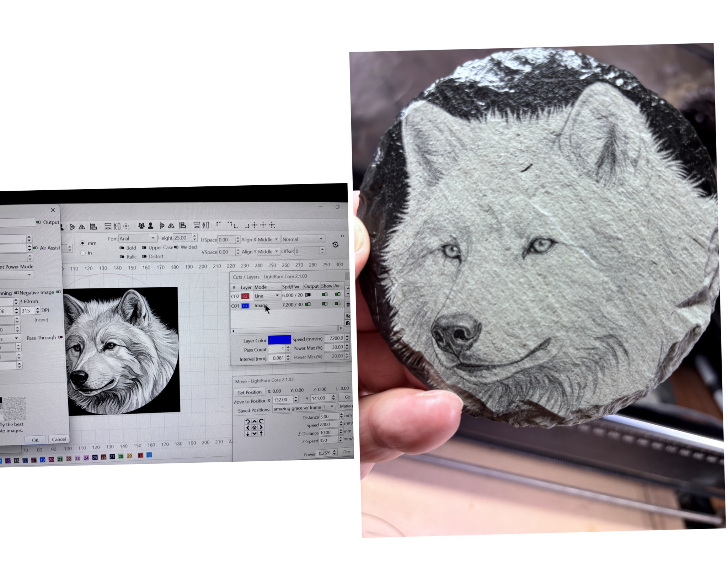Screen dimensions: 728x563
Task: Click the delete layer trash icon
Action: pyautogui.click(x=348, y=304)
